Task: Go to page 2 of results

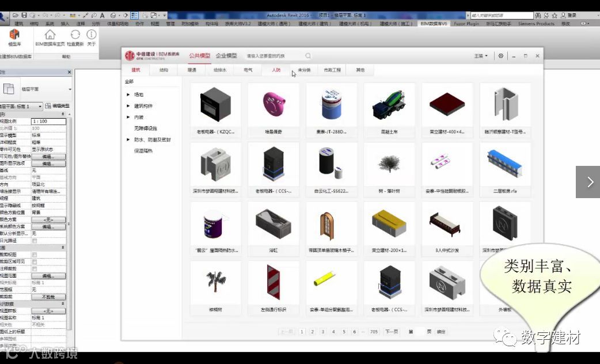Action: tap(312, 332)
